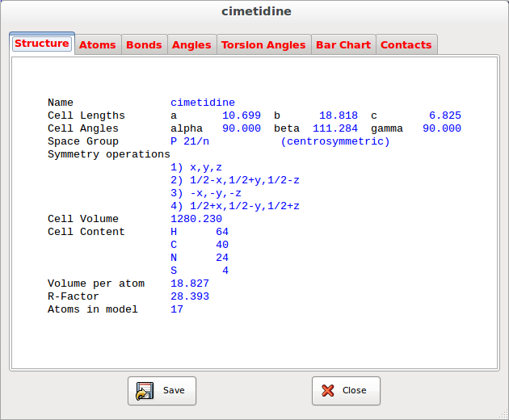Click the R-Factor value 28.393

(190, 296)
